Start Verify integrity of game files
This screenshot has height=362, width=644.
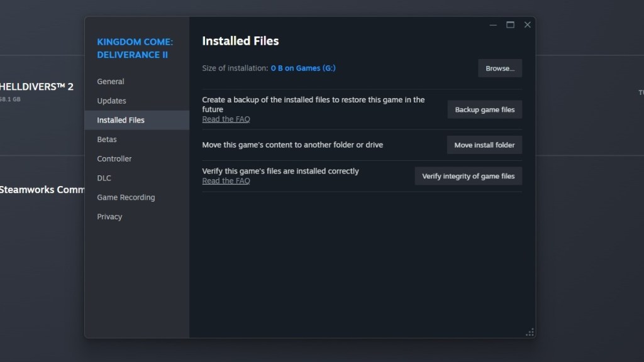pyautogui.click(x=468, y=177)
